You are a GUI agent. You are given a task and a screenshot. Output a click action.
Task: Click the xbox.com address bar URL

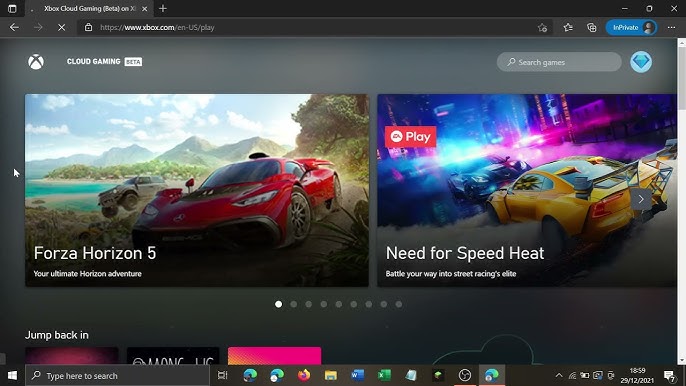point(157,27)
